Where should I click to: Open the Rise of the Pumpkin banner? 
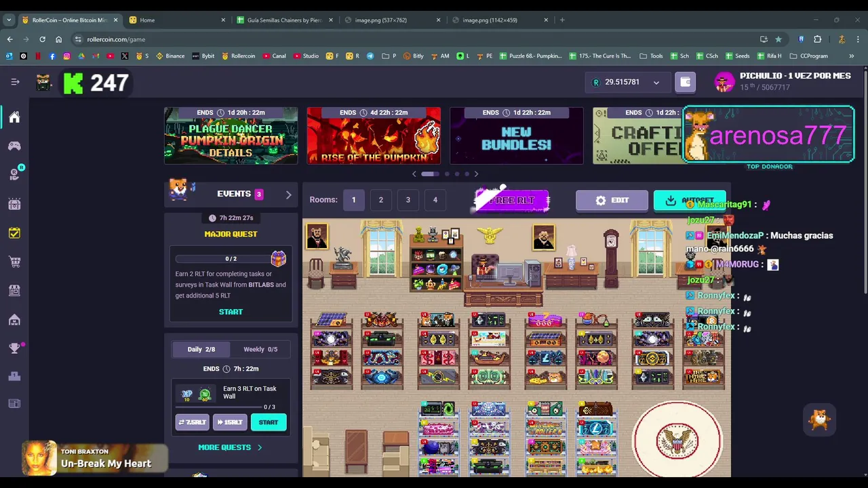pos(374,136)
